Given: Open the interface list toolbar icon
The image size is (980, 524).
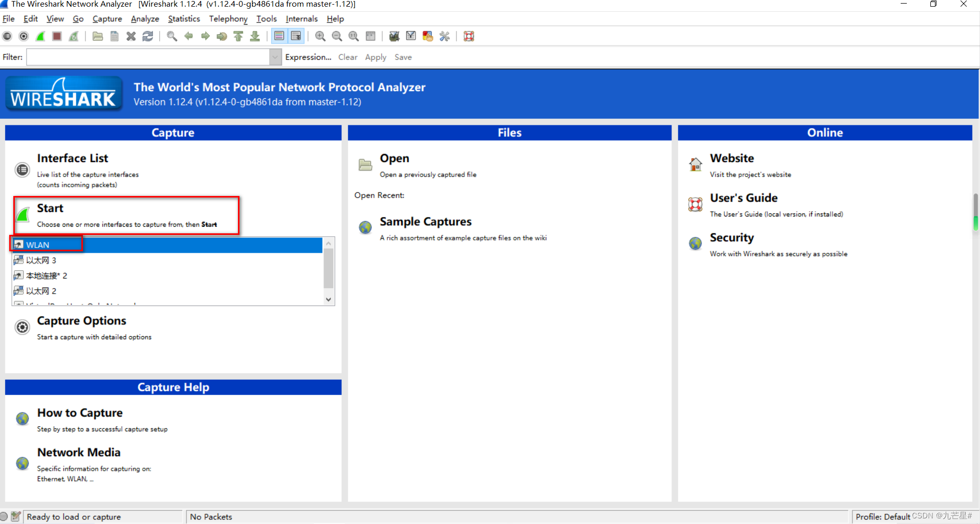Looking at the screenshot, I should (7, 36).
